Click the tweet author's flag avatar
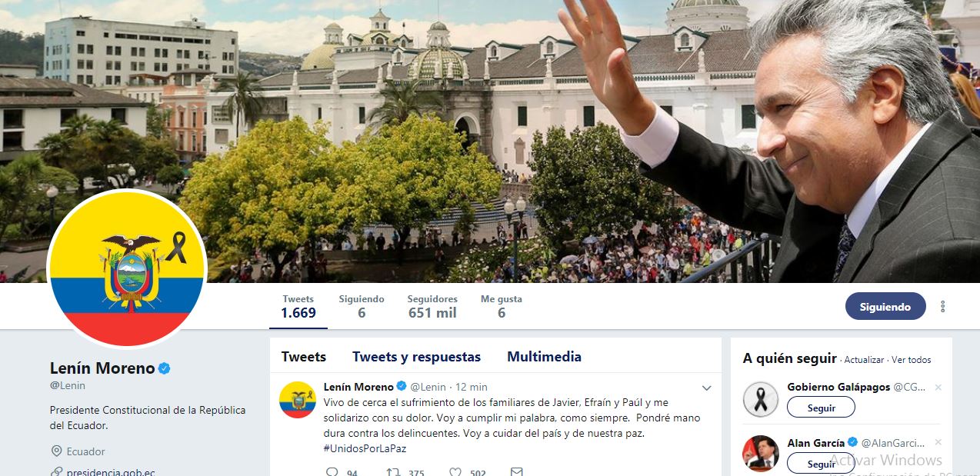 [x=298, y=400]
